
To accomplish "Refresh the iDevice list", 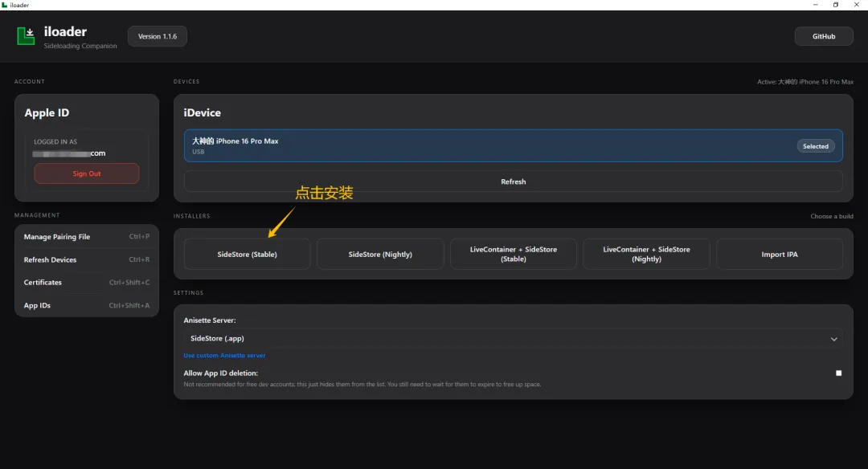I will 513,181.
